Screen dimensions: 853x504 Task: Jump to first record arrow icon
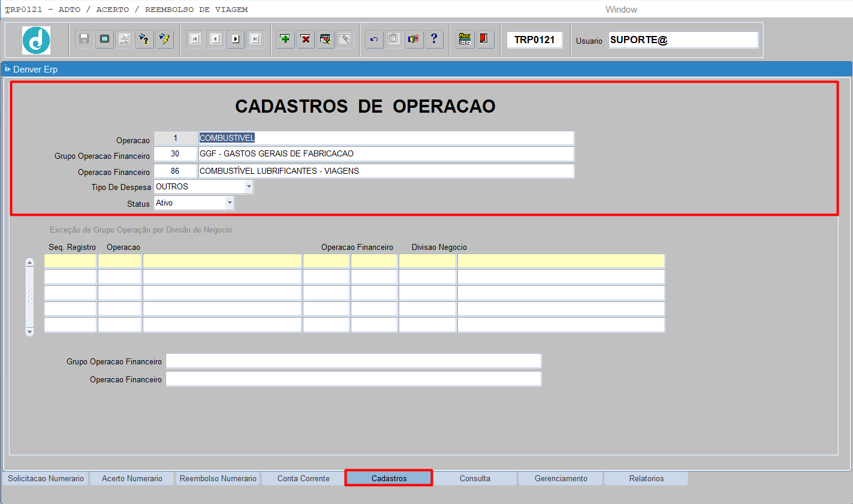pos(195,39)
